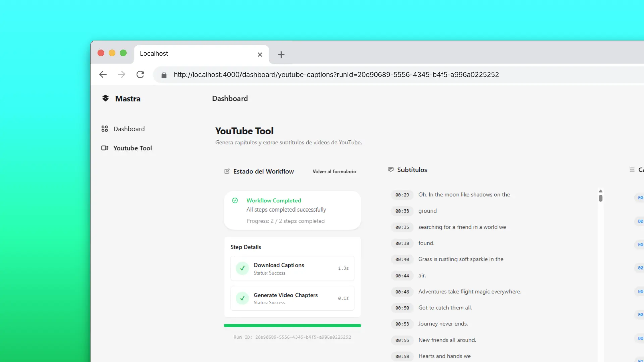Click the URL in the address bar
644x362 pixels.
tap(336, 74)
